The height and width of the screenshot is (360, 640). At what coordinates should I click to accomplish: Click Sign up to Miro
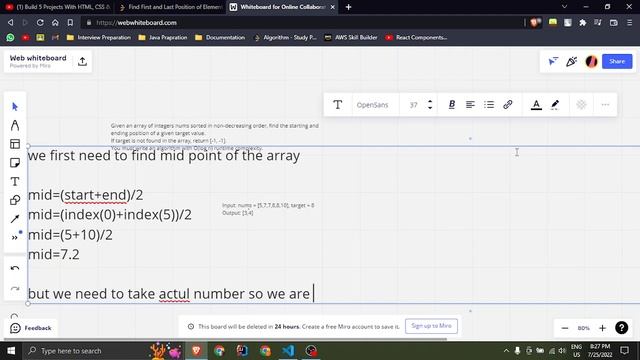point(431,326)
